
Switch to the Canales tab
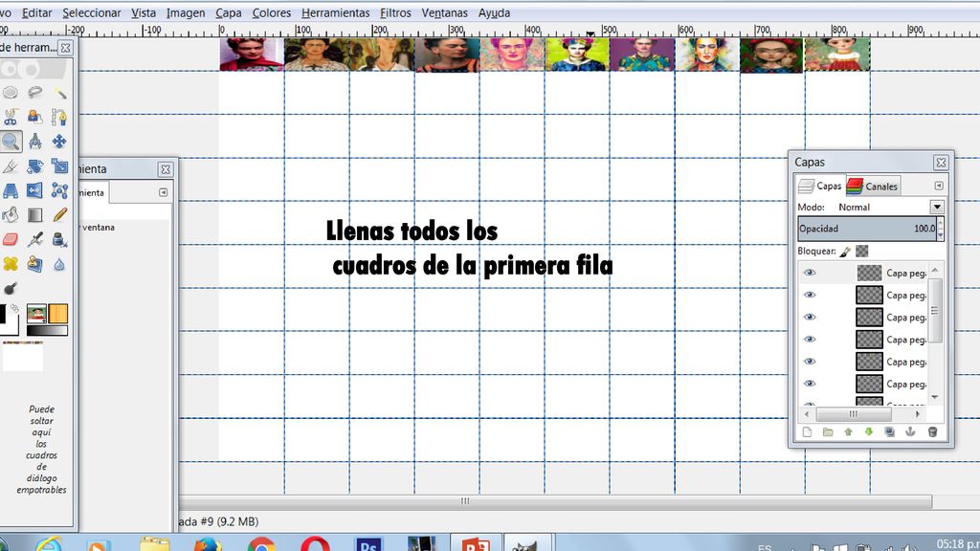coord(873,186)
